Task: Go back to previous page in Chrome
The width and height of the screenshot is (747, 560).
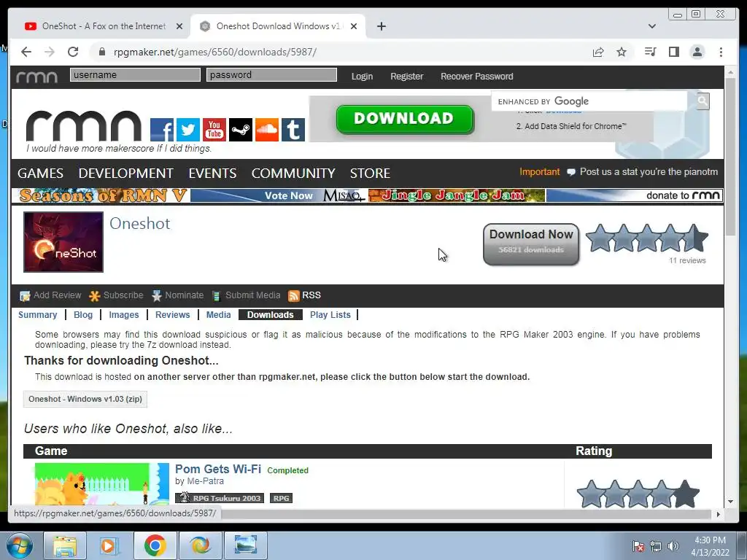Action: pyautogui.click(x=26, y=52)
